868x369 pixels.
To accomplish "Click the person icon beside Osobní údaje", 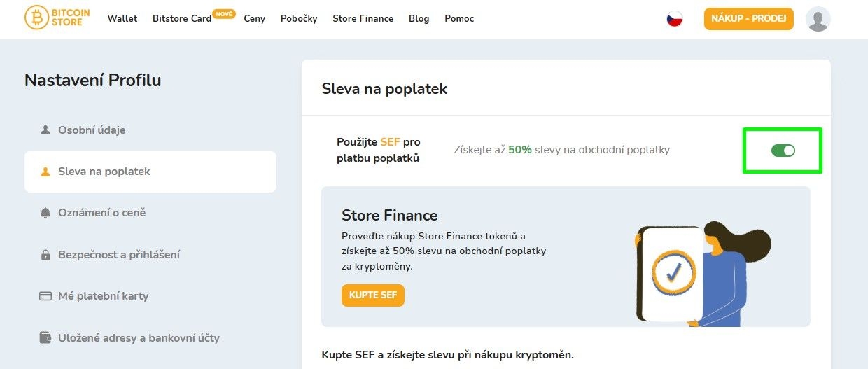I will pyautogui.click(x=45, y=130).
